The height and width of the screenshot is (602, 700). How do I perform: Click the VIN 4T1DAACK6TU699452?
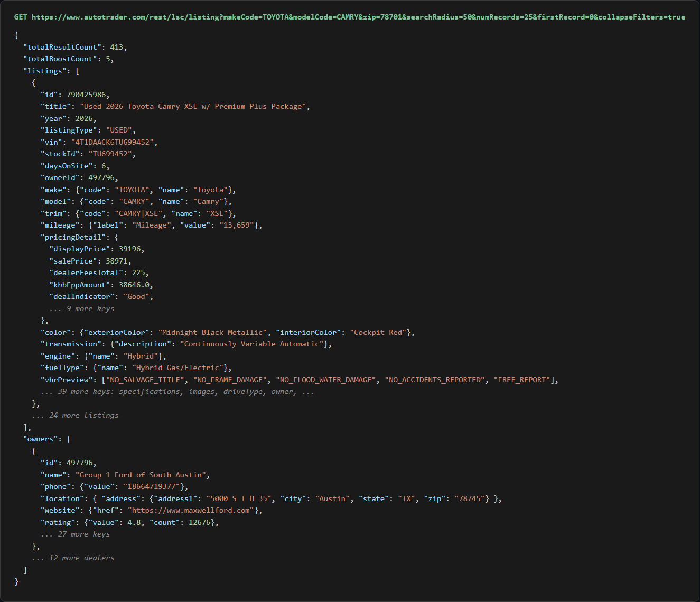112,142
